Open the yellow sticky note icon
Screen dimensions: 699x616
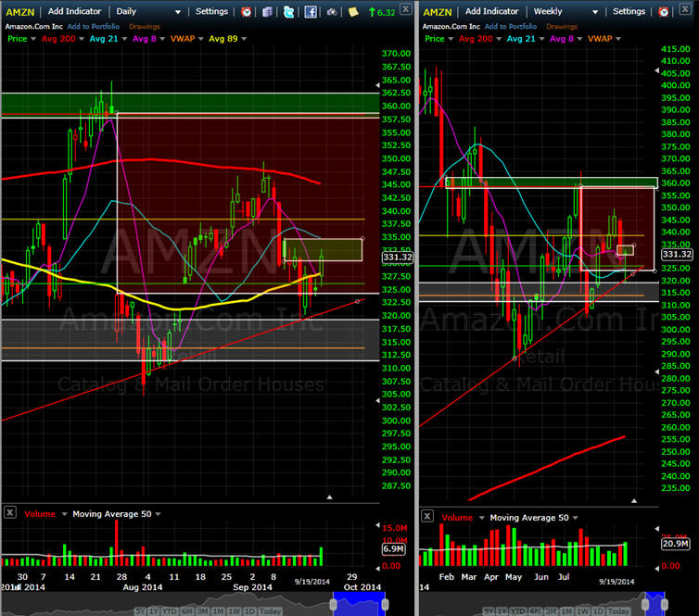tap(353, 12)
